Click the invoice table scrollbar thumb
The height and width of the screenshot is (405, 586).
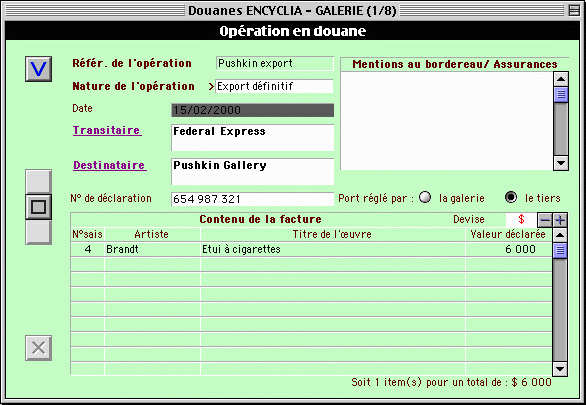(560, 250)
